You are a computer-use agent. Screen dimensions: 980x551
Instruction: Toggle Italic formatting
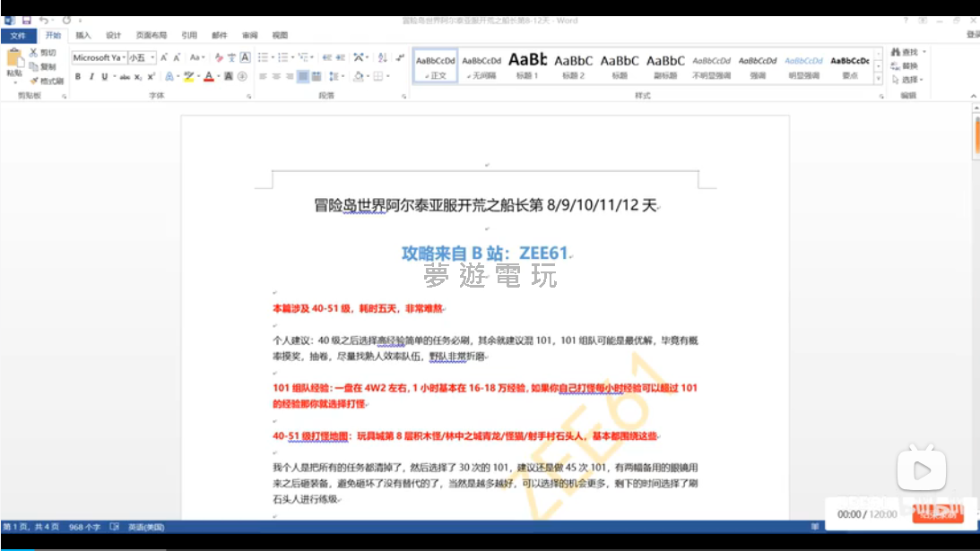pyautogui.click(x=91, y=77)
